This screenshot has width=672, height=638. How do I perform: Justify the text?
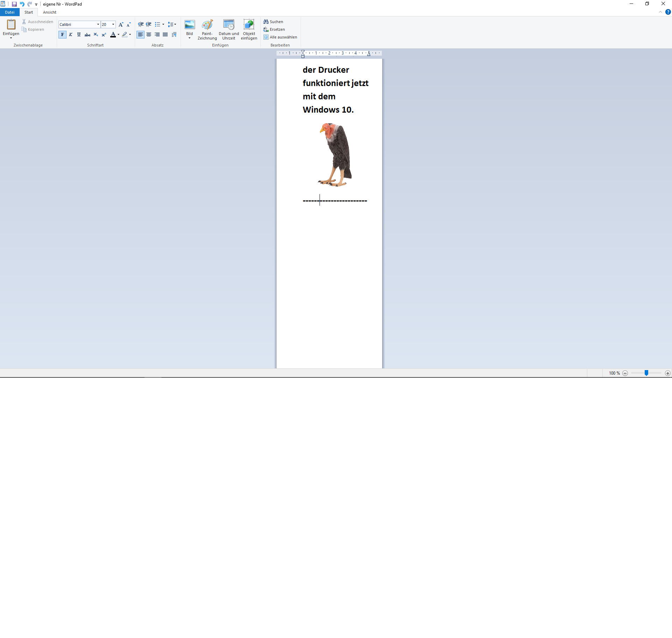(165, 35)
